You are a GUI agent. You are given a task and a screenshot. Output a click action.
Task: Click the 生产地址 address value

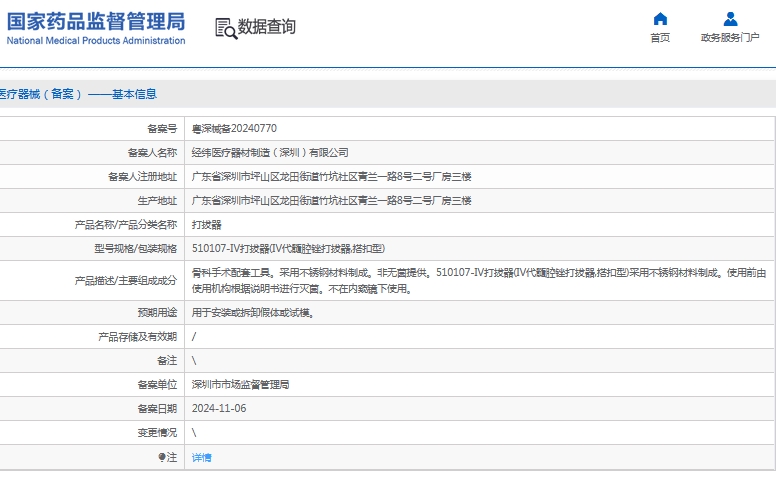click(x=332, y=201)
